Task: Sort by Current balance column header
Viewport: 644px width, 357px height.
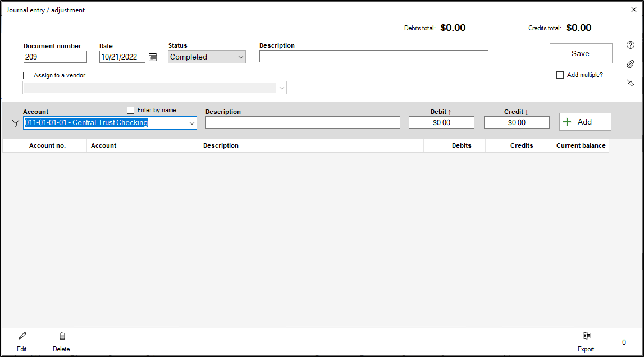Action: 578,145
